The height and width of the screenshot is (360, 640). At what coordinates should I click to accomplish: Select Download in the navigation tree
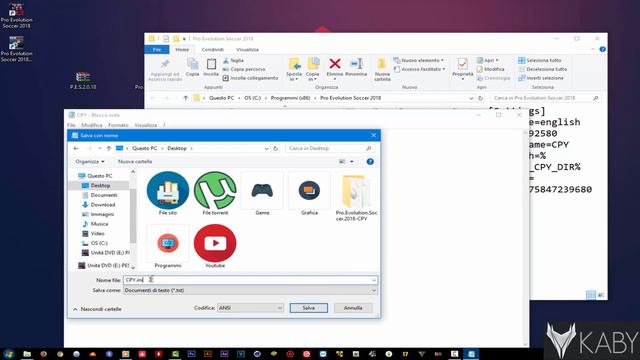point(98,204)
